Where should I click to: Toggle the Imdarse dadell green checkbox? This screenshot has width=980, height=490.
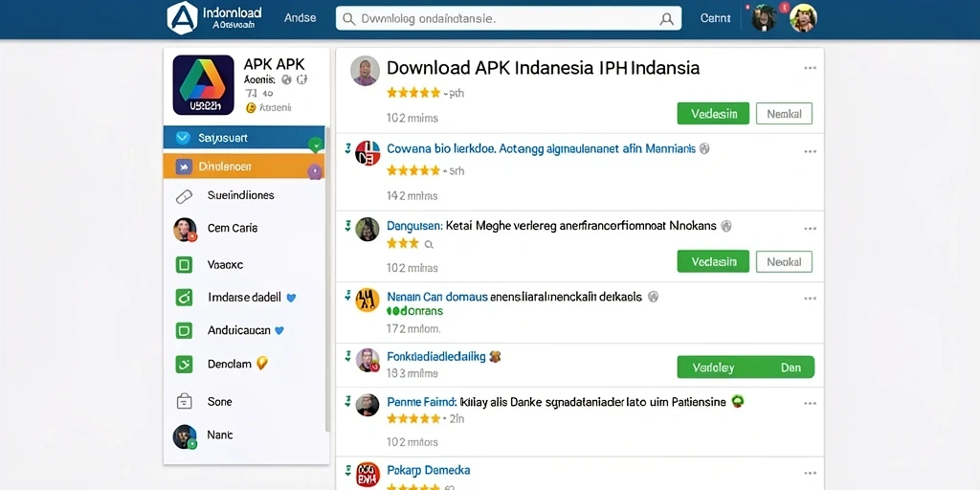coord(184,298)
